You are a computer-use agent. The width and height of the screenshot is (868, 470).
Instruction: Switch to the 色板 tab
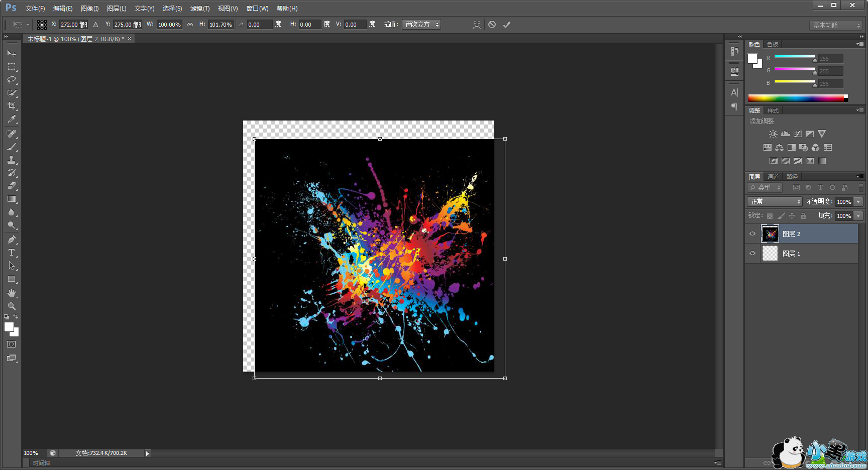pyautogui.click(x=773, y=44)
